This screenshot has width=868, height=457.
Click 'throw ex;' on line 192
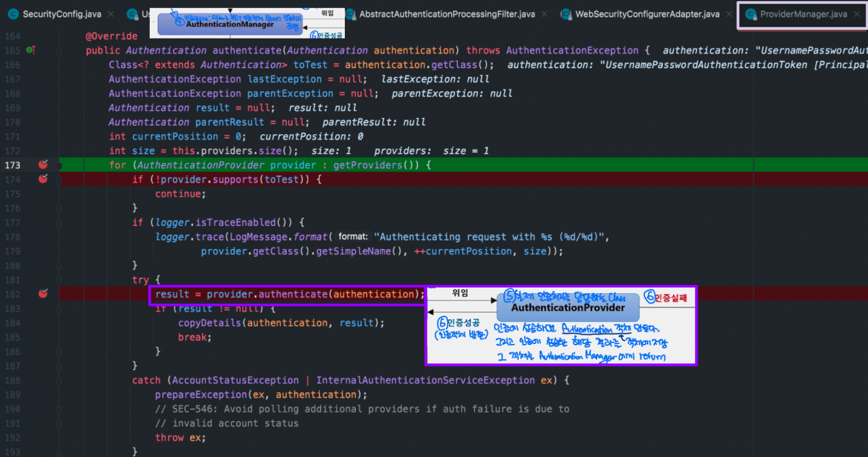pos(181,438)
